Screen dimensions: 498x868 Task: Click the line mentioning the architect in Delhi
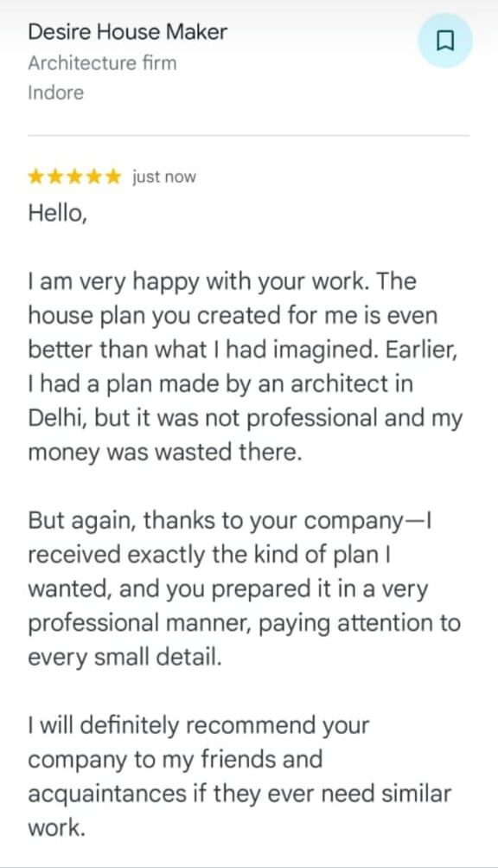(x=220, y=384)
